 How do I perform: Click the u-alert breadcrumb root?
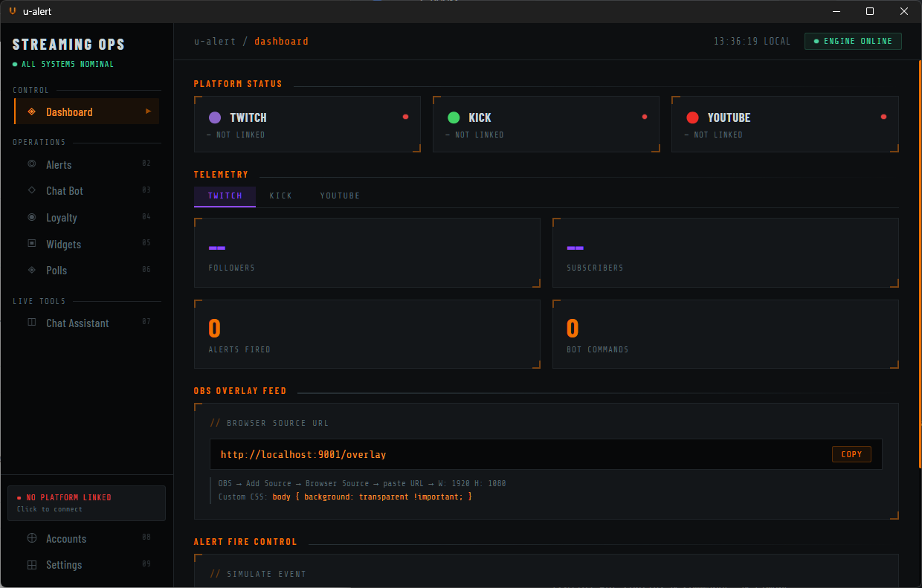(215, 41)
